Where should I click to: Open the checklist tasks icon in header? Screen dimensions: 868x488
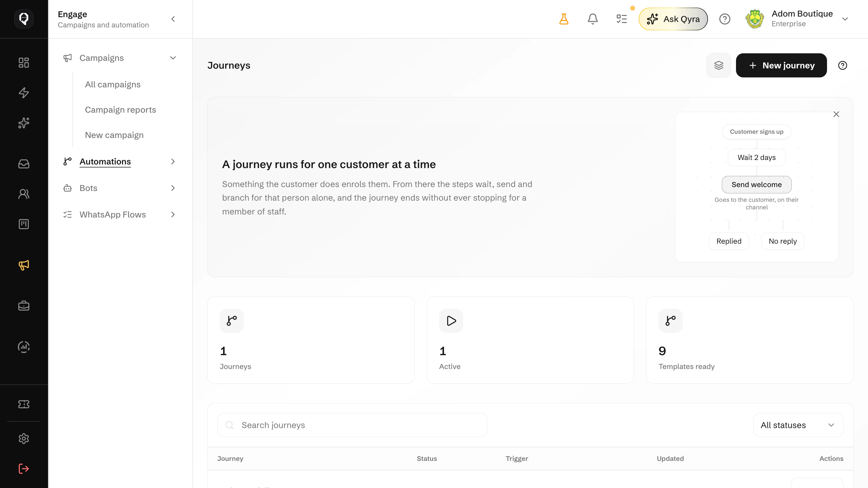tap(622, 19)
